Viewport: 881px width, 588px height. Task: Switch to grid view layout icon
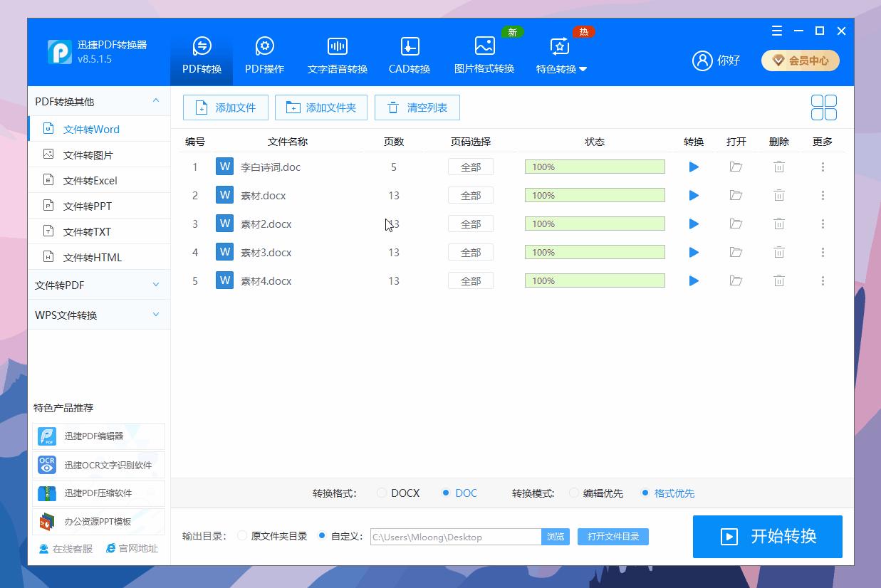[x=824, y=107]
